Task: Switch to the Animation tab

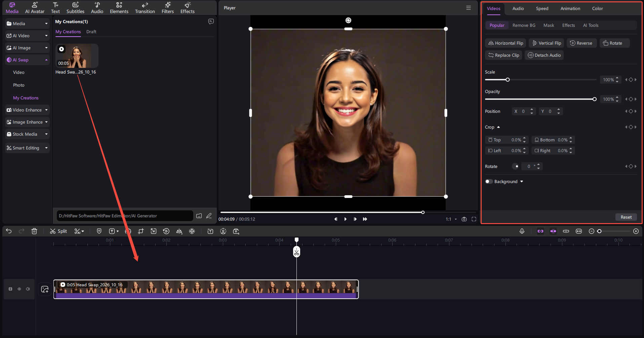Action: click(x=570, y=8)
